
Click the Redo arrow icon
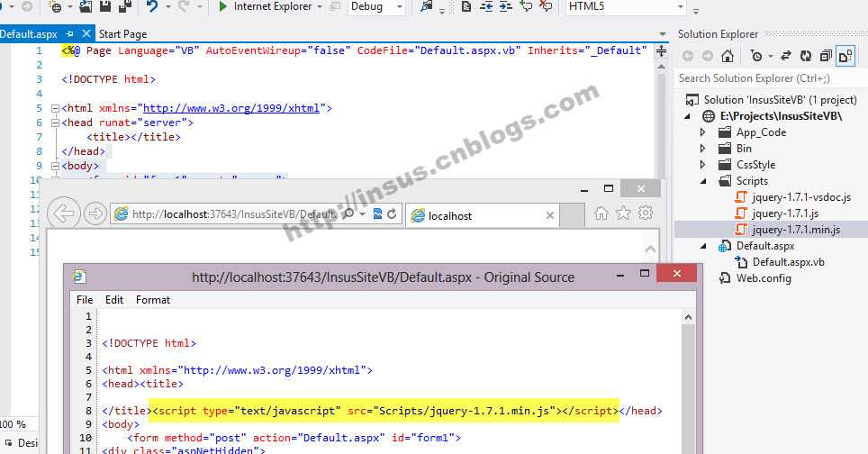point(184,6)
